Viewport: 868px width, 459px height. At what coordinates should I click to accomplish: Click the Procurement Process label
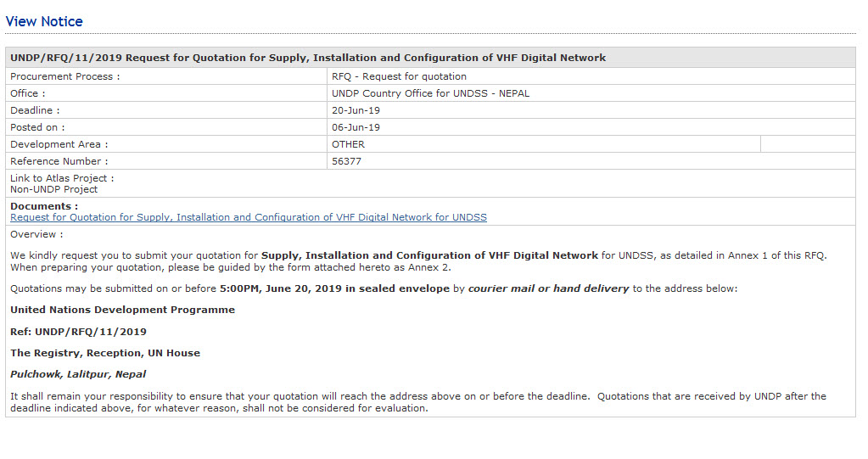coord(64,76)
